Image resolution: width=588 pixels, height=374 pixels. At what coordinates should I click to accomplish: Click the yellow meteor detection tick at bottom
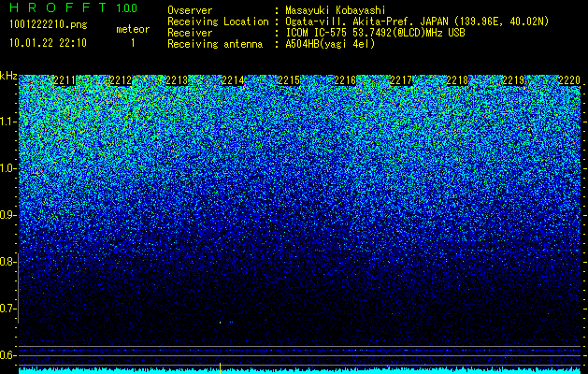[220, 368]
